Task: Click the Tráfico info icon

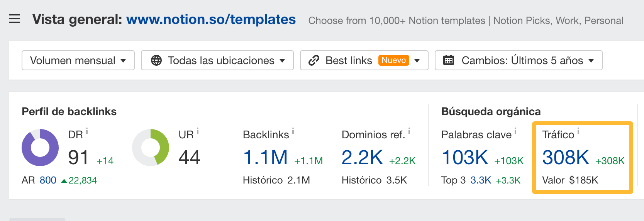Action: point(578,131)
